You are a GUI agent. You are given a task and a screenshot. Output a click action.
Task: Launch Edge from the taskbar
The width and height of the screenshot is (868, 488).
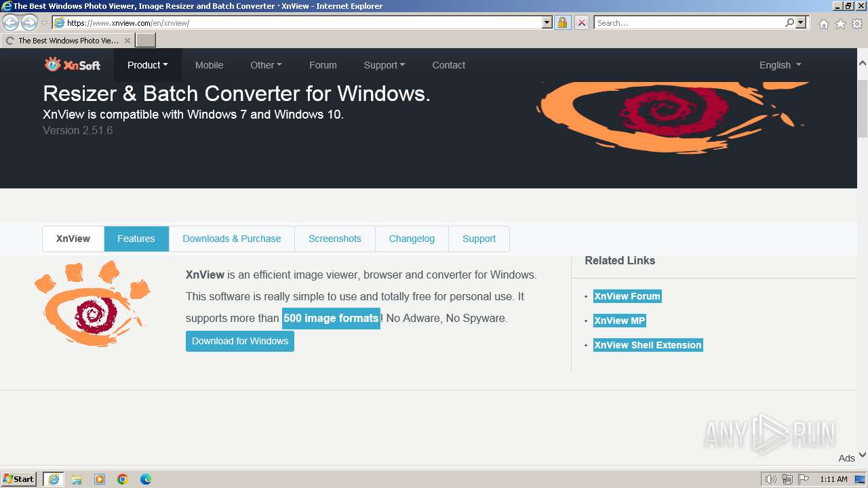146,479
